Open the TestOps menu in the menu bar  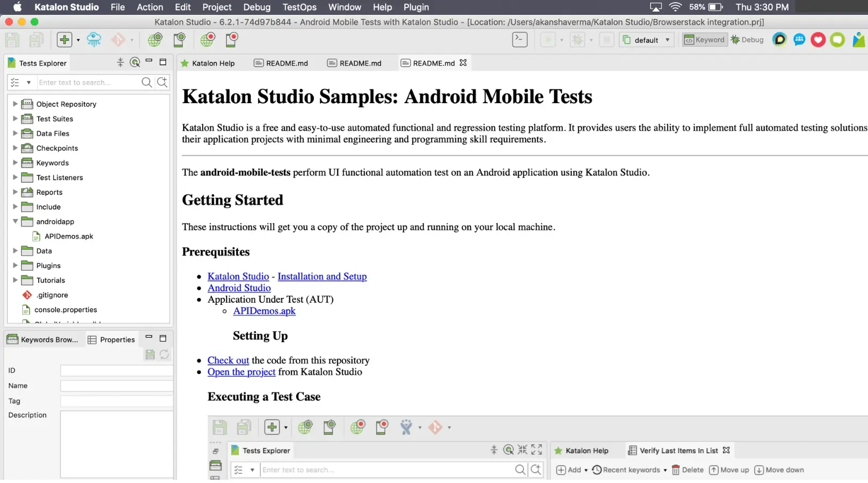pyautogui.click(x=299, y=7)
